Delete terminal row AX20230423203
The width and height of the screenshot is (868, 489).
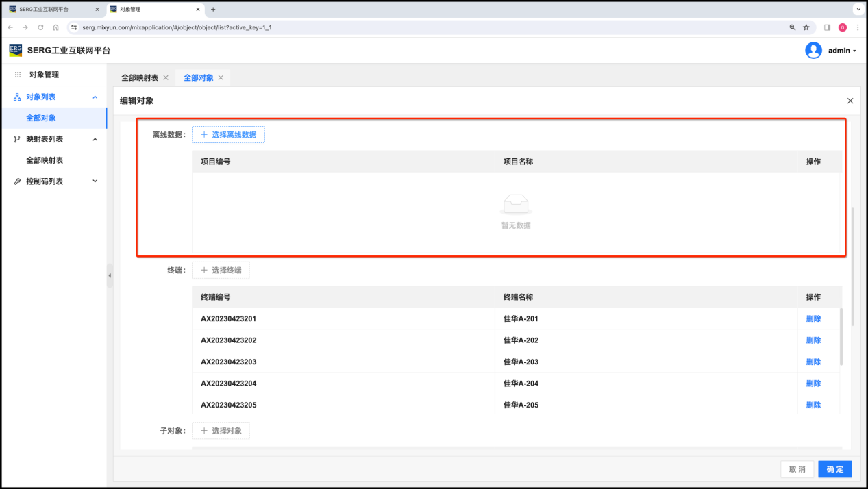point(813,362)
